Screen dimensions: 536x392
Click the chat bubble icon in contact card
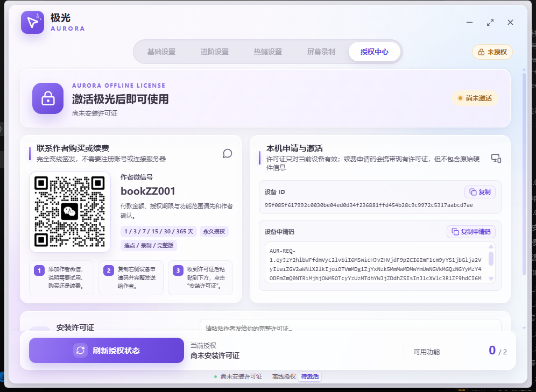tap(227, 154)
